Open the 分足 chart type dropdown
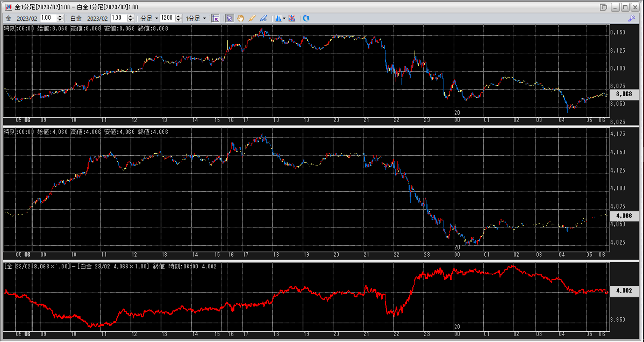This screenshot has width=644, height=342. click(156, 19)
